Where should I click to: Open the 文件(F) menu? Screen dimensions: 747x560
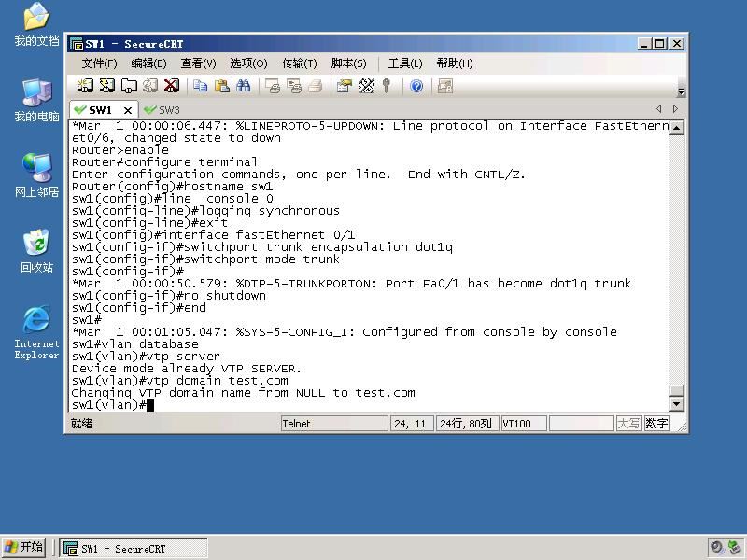click(x=99, y=63)
